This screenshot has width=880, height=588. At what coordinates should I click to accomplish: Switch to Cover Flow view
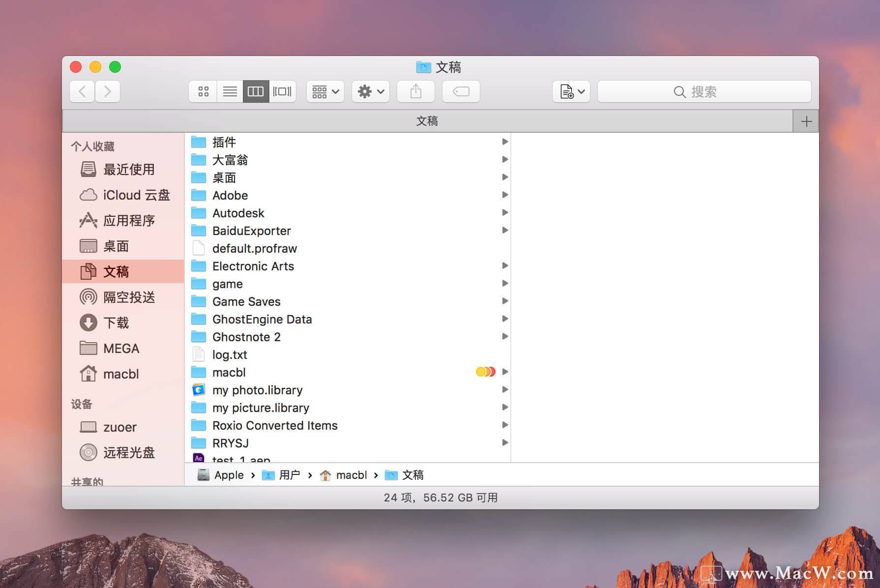pos(282,91)
